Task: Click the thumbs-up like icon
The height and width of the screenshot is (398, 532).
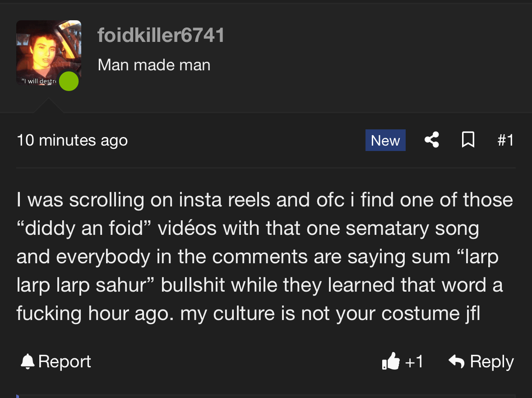Action: click(391, 361)
